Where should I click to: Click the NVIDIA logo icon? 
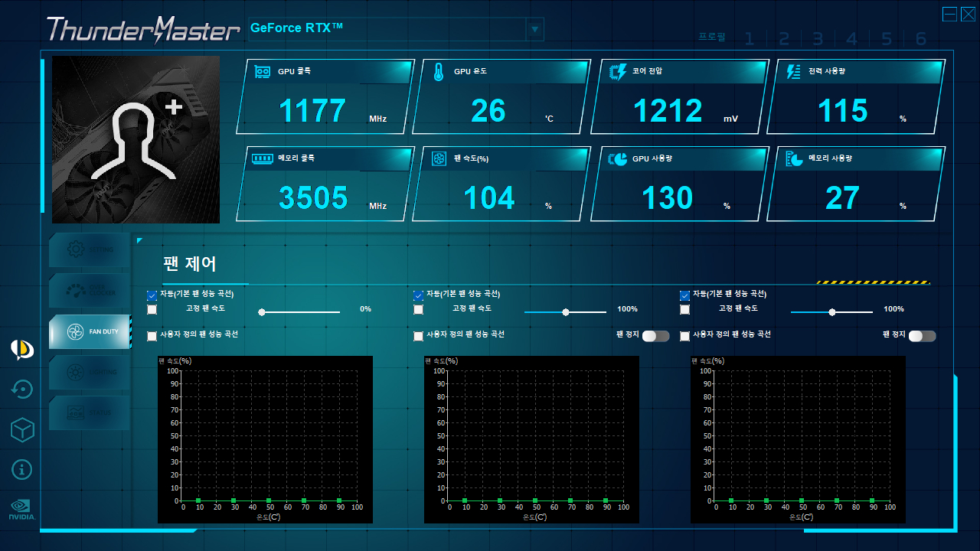(x=22, y=509)
